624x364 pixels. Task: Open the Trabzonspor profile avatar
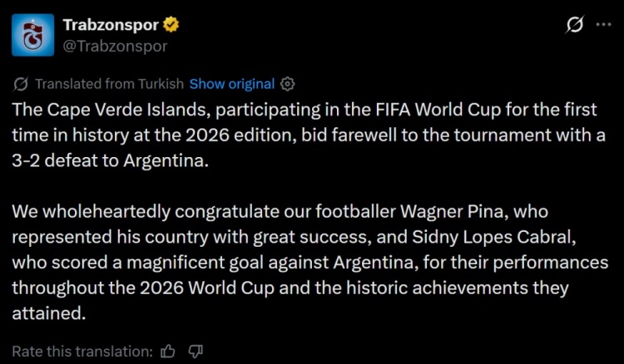click(32, 35)
